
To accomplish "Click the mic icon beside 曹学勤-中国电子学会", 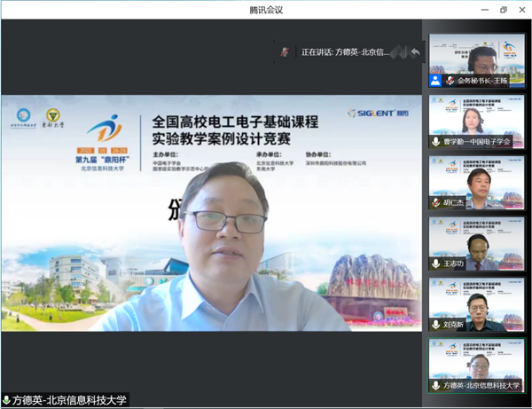I will click(435, 142).
